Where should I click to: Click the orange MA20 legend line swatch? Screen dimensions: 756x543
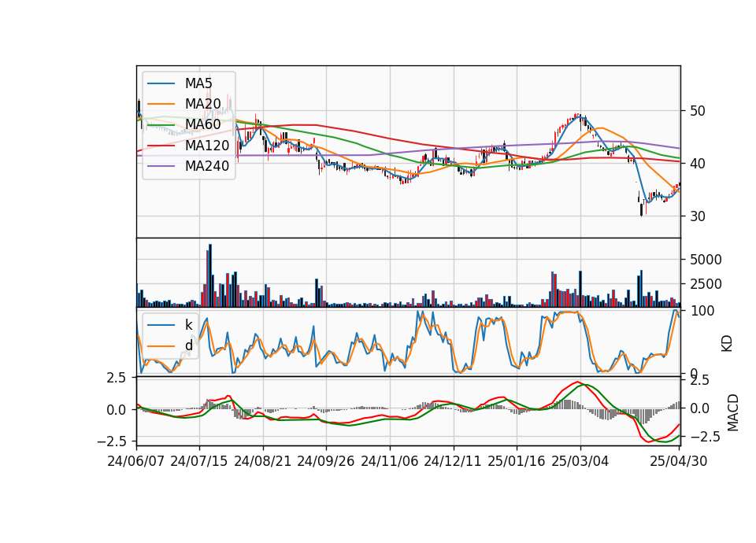coord(161,104)
